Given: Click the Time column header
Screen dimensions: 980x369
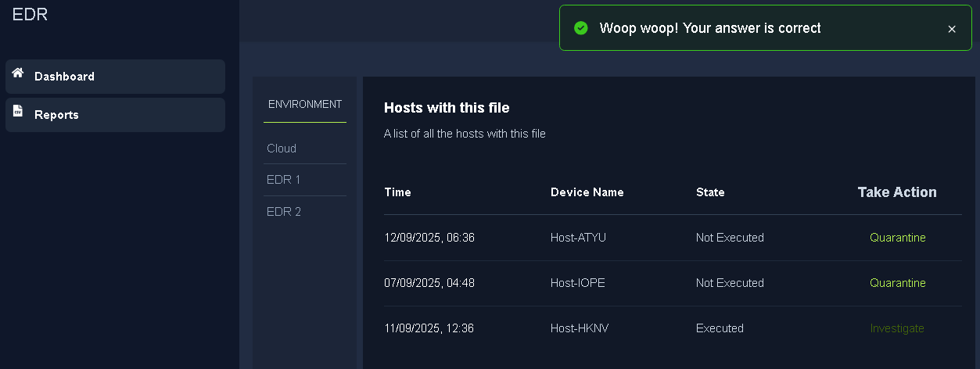Looking at the screenshot, I should pos(397,192).
